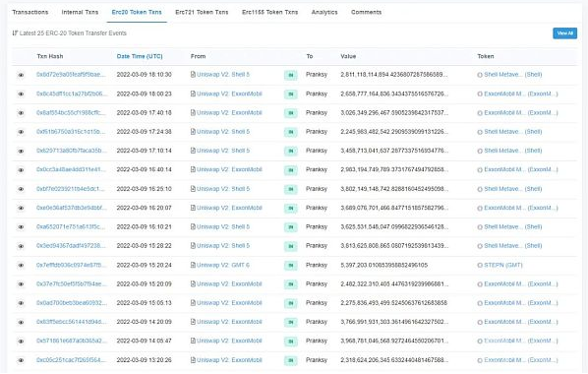
Task: Open the txn hash link dated 17:24:38
Action: pyautogui.click(x=71, y=132)
